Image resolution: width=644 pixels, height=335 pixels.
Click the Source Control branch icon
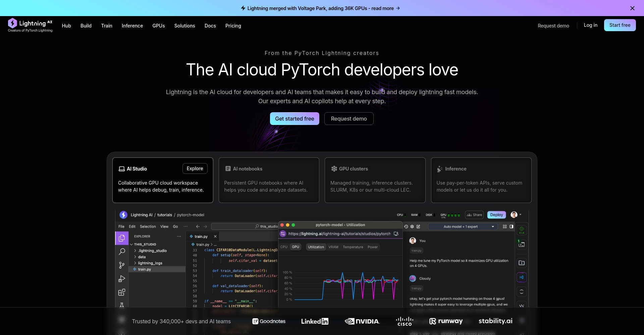pyautogui.click(x=122, y=265)
